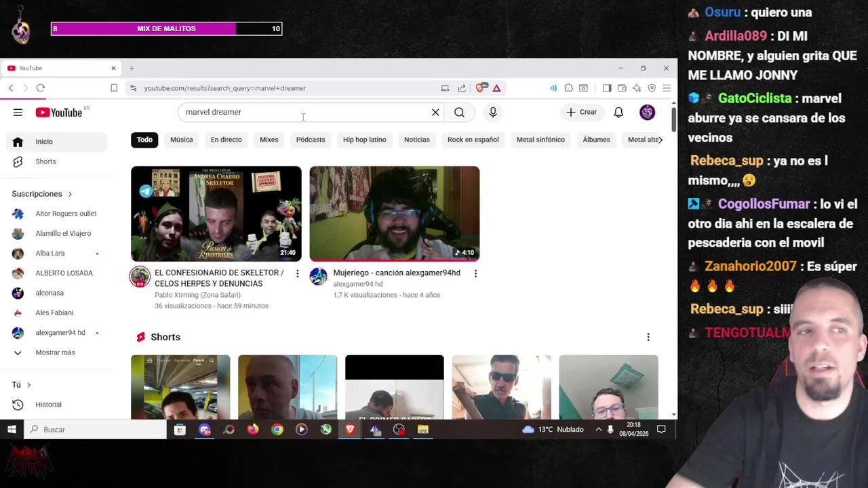Open the Brave Wallet icon
Image resolution: width=868 pixels, height=488 pixels.
[x=622, y=88]
